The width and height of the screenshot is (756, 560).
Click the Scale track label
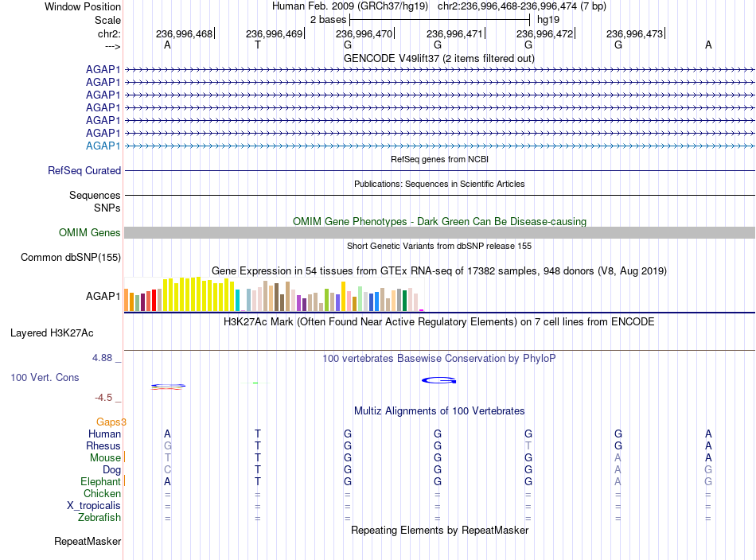point(107,20)
